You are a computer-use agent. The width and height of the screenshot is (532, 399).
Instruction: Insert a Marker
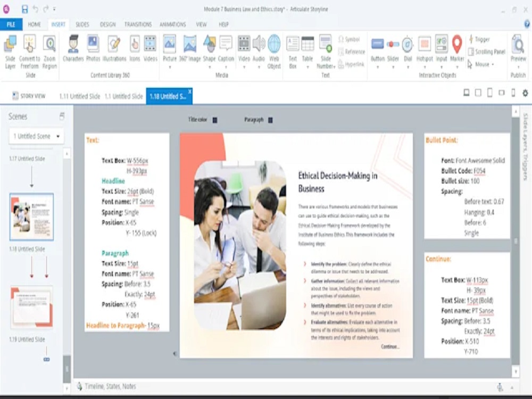pyautogui.click(x=457, y=48)
